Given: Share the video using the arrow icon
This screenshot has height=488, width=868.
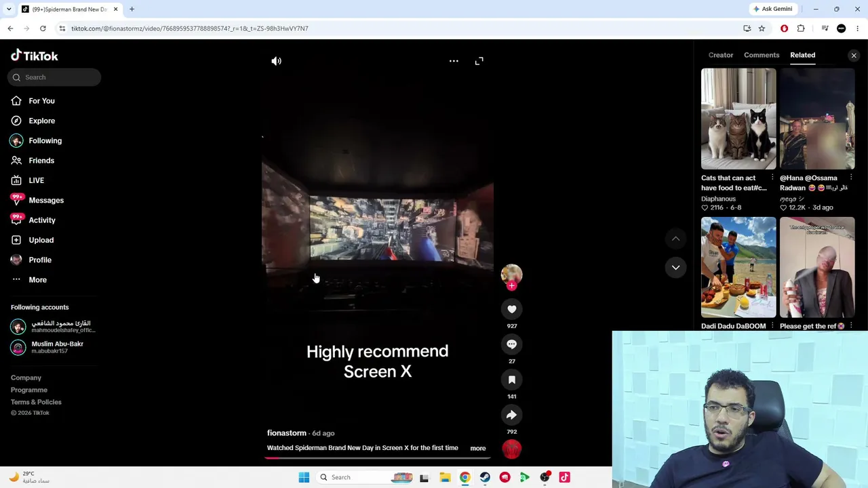Looking at the screenshot, I should (x=512, y=415).
